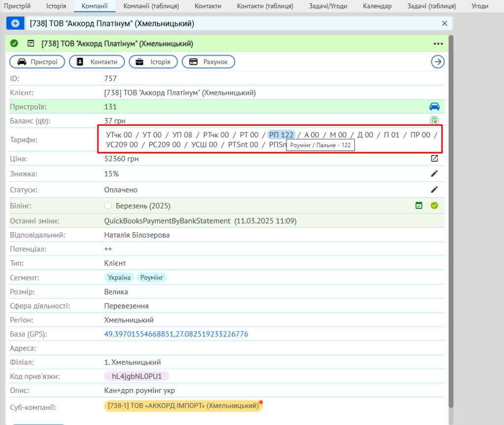The width and height of the screenshot is (504, 425).
Task: Click the УТчк 00 tariff
Action: coord(119,135)
